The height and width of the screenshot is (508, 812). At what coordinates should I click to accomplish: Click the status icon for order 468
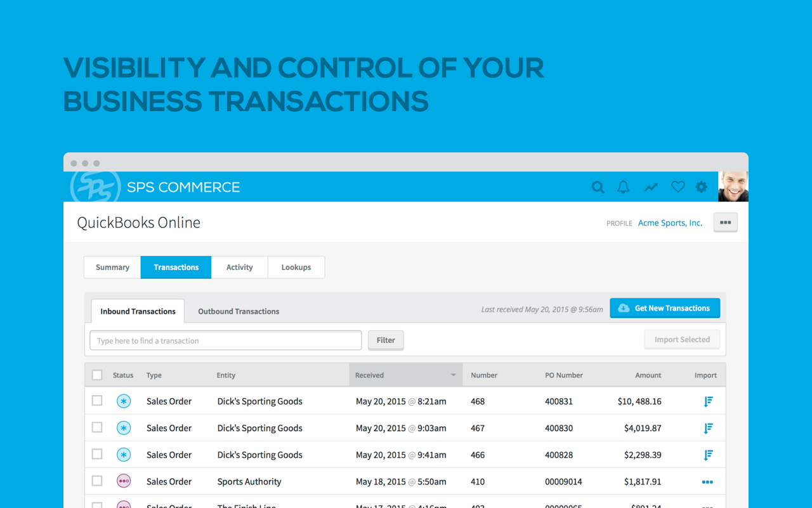pyautogui.click(x=124, y=401)
